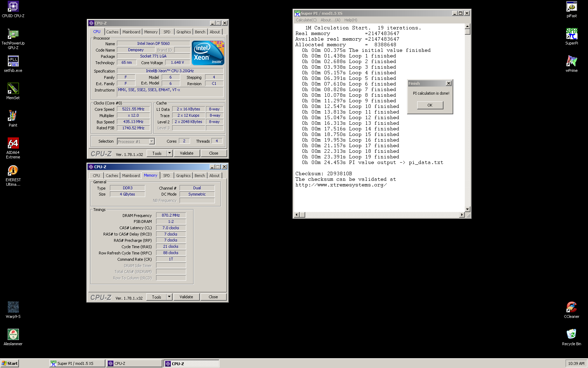
Task: Expand the Processor #1 selection dropdown
Action: [x=152, y=142]
